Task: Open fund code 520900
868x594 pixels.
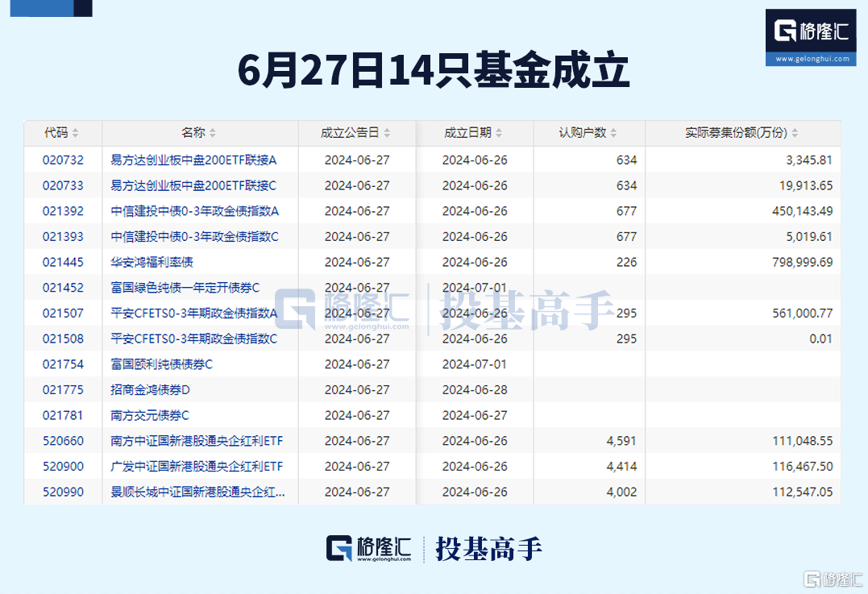Action: (x=63, y=467)
